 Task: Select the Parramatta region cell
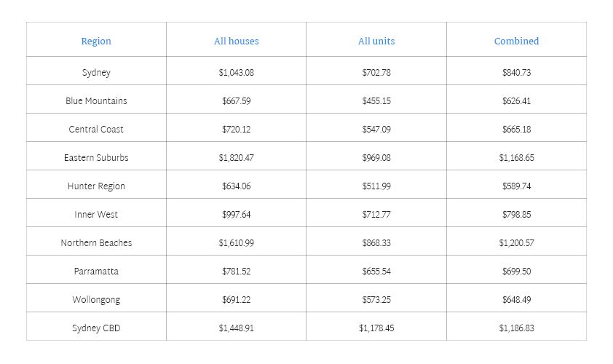(96, 272)
